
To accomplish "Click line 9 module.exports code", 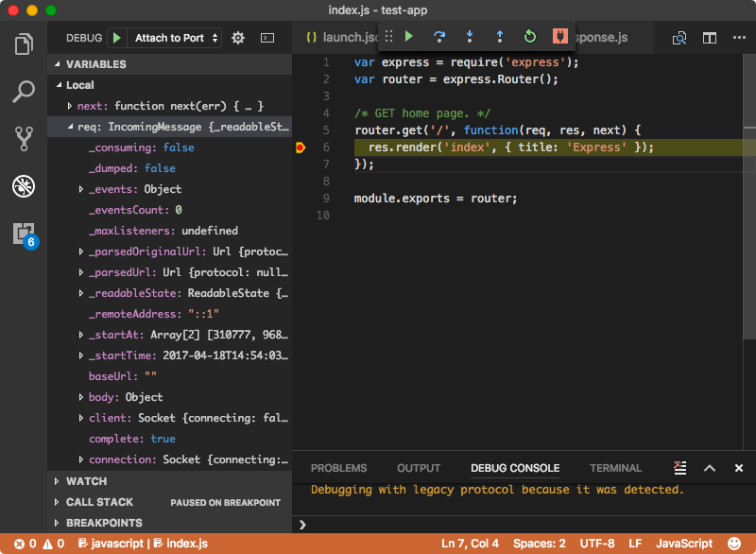I will (436, 199).
